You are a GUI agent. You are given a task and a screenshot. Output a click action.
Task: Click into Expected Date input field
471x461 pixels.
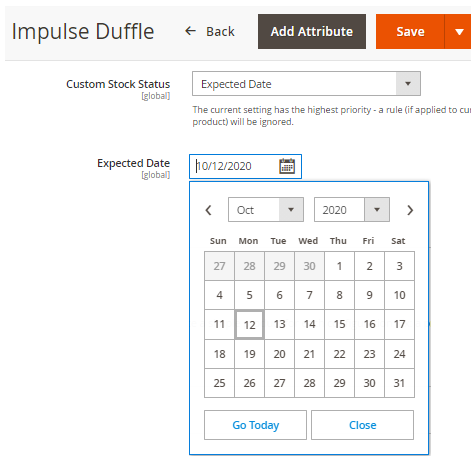click(x=234, y=166)
